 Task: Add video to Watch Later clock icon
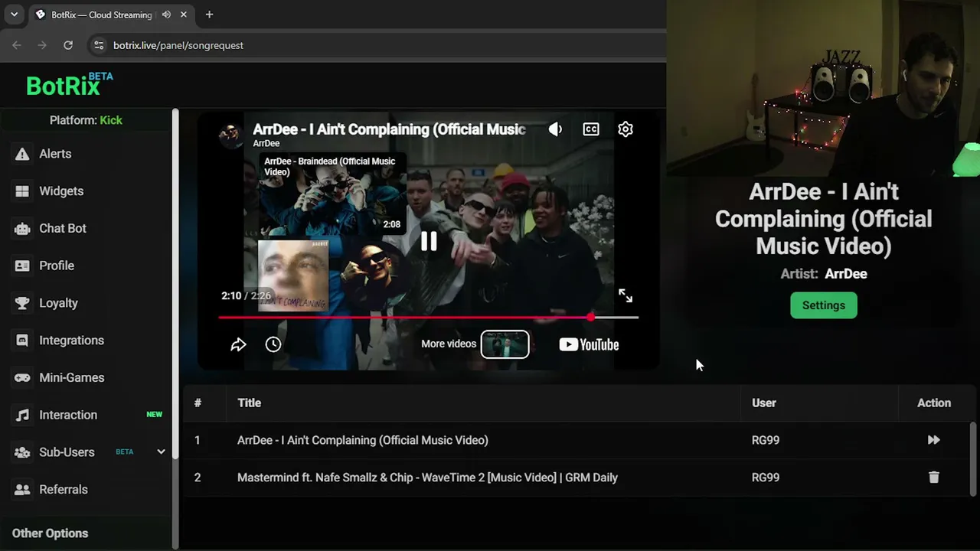point(273,344)
